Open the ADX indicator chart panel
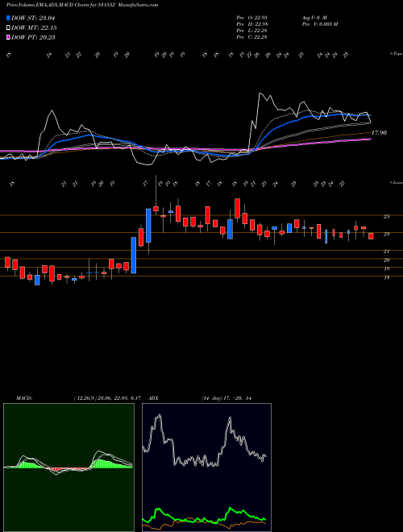This screenshot has height=532, width=403. point(206,468)
